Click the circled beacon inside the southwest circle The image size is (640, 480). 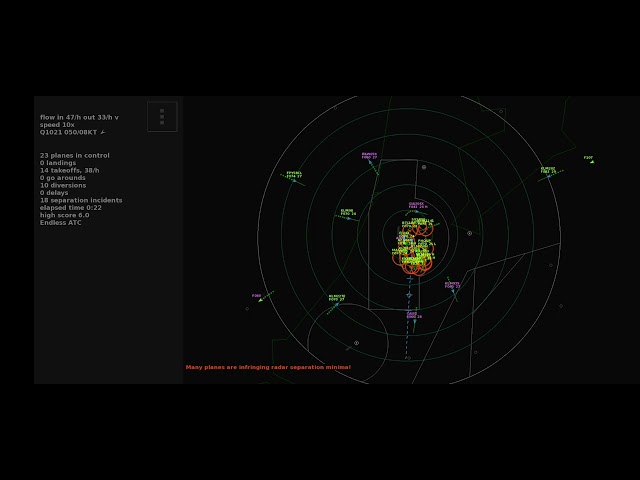pos(356,343)
